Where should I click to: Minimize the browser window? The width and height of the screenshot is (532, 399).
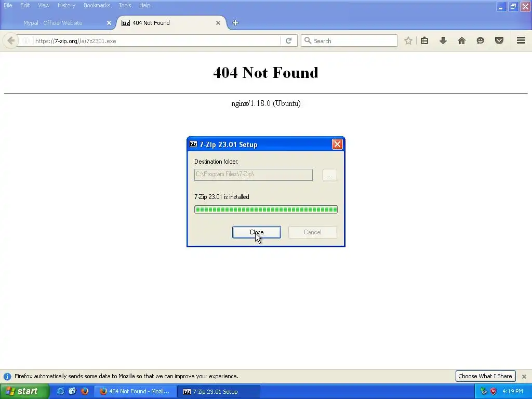(x=501, y=6)
